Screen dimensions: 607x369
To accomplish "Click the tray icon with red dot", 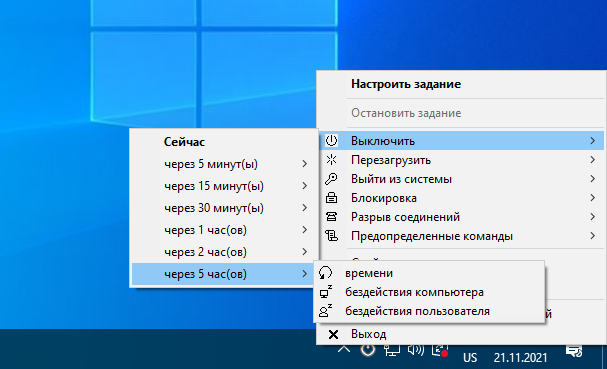I will [x=440, y=350].
